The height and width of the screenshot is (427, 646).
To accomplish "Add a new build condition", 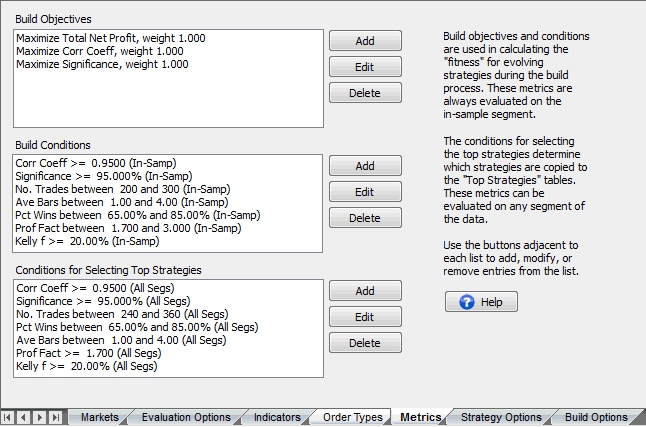I will [365, 166].
